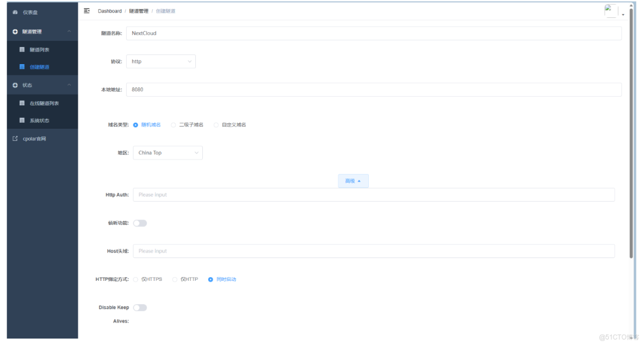Click the 仪表盘 dashboard icon in the sidebar

click(16, 12)
